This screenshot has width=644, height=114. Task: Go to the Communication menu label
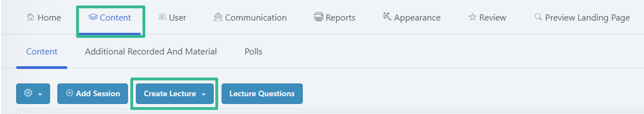pos(256,17)
